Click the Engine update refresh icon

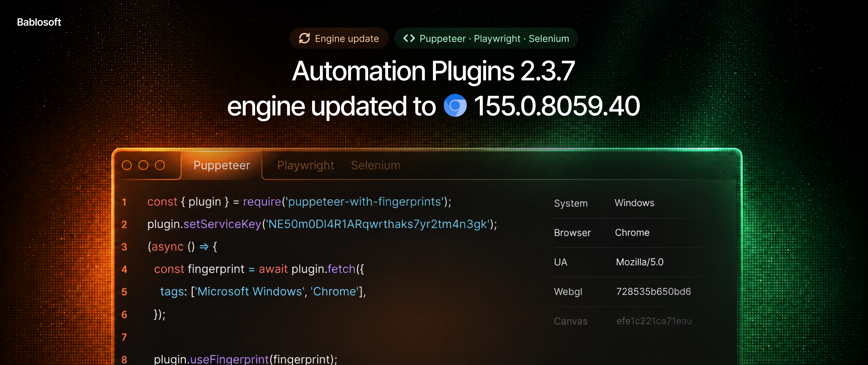click(x=304, y=38)
